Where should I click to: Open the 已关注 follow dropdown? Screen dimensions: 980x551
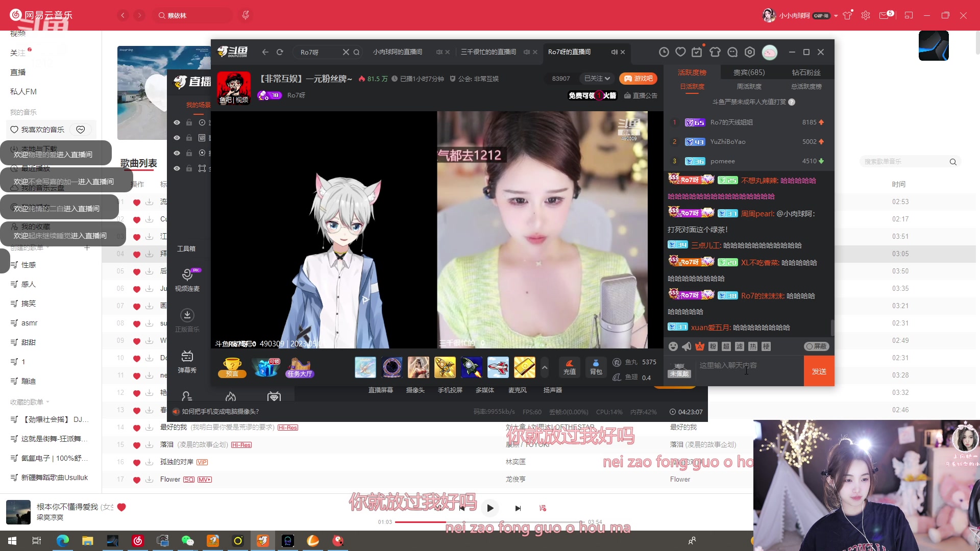(596, 78)
